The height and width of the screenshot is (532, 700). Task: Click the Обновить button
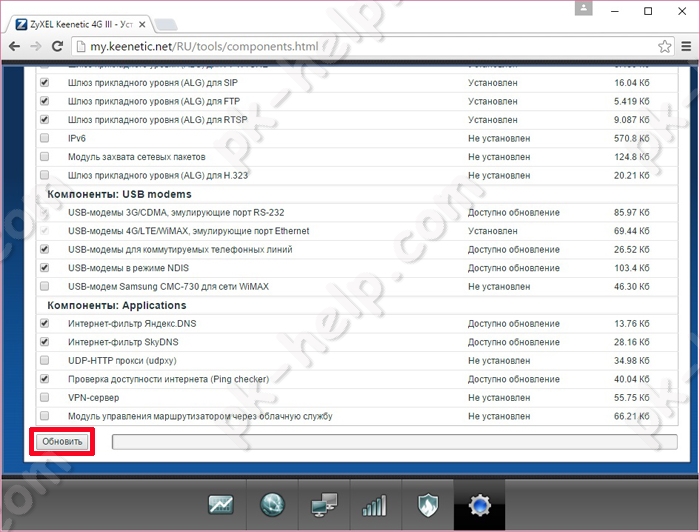[x=62, y=441]
